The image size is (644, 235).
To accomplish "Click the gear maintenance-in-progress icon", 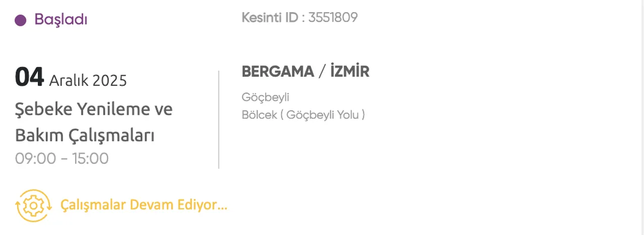I will pyautogui.click(x=33, y=205).
